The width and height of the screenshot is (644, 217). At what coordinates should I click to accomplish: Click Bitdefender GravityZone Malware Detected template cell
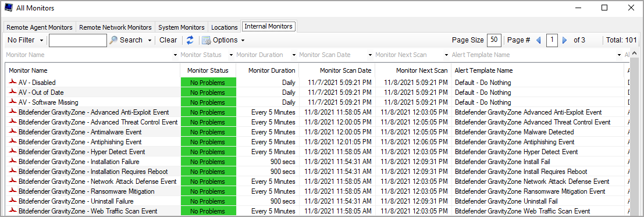[x=514, y=132]
